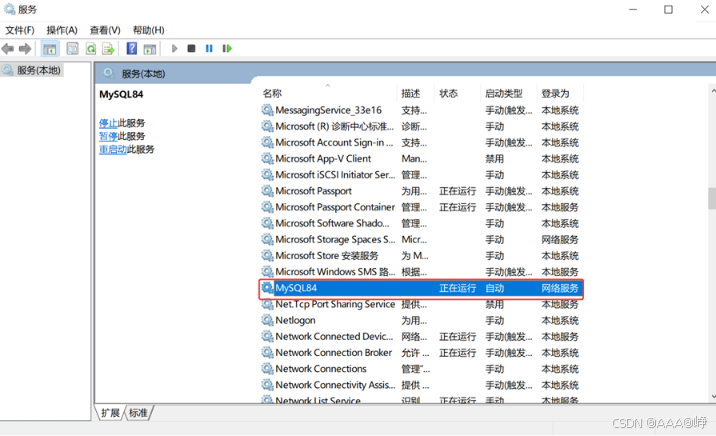Click gear icon of Microsoft Passport row
Viewport: 716px width, 436px height.
(267, 191)
